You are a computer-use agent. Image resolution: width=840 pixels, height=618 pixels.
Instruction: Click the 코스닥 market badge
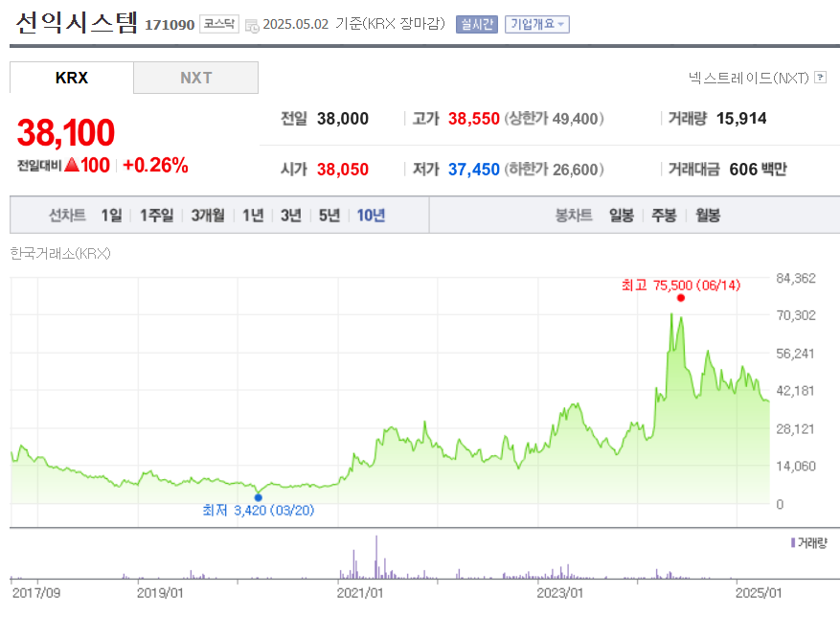tap(219, 24)
